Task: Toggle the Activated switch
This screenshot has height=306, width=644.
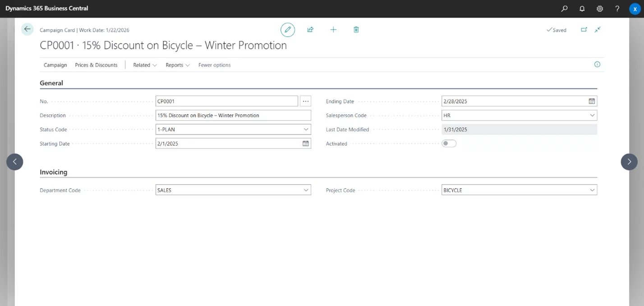Action: point(449,144)
